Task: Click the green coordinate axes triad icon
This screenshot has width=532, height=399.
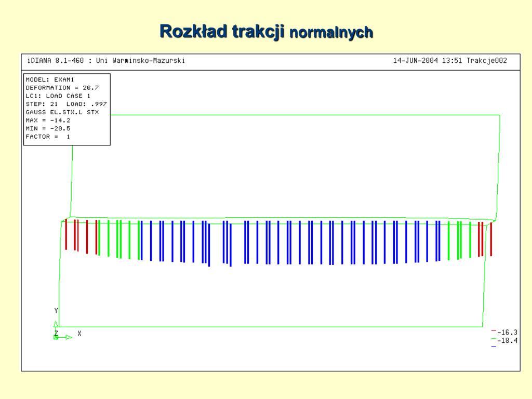Action: click(62, 330)
